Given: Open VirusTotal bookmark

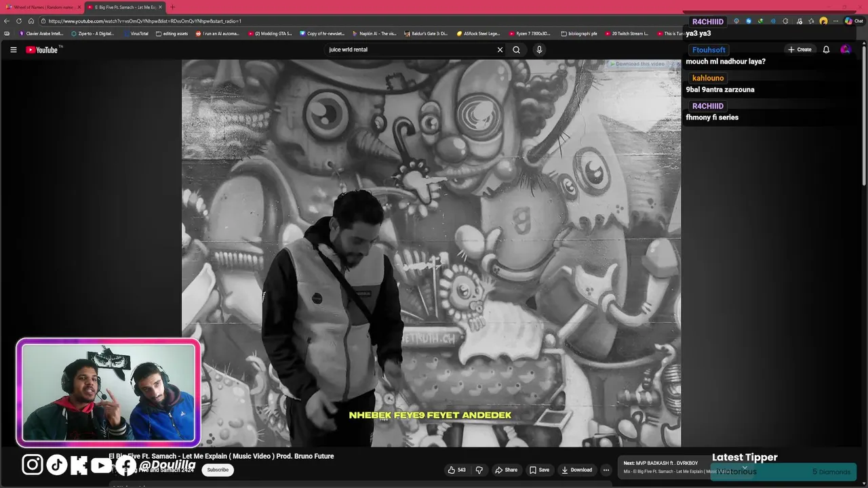Looking at the screenshot, I should tap(136, 33).
